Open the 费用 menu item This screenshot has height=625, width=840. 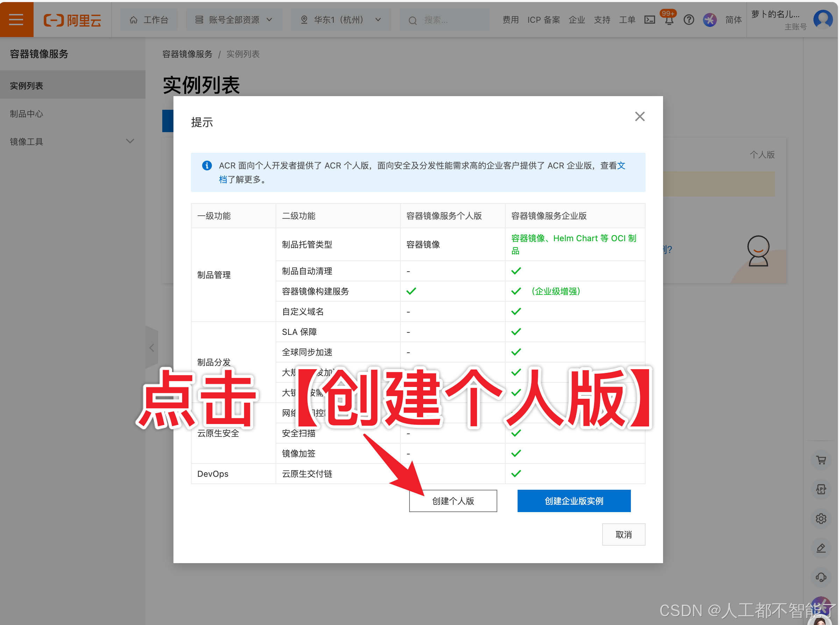click(x=511, y=20)
